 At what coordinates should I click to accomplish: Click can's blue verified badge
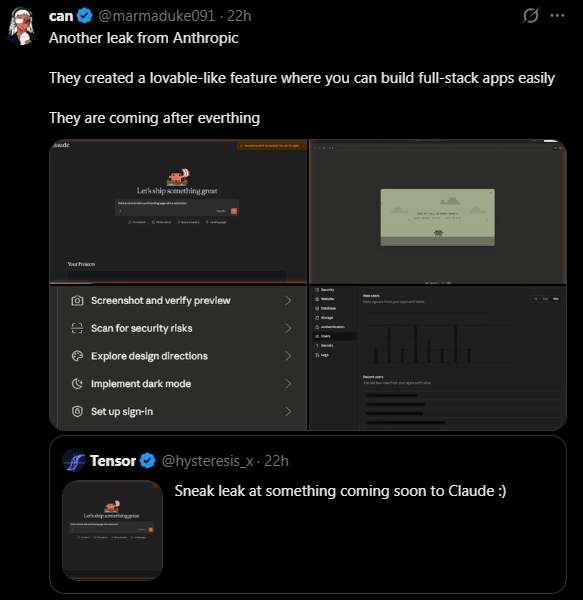tap(85, 16)
